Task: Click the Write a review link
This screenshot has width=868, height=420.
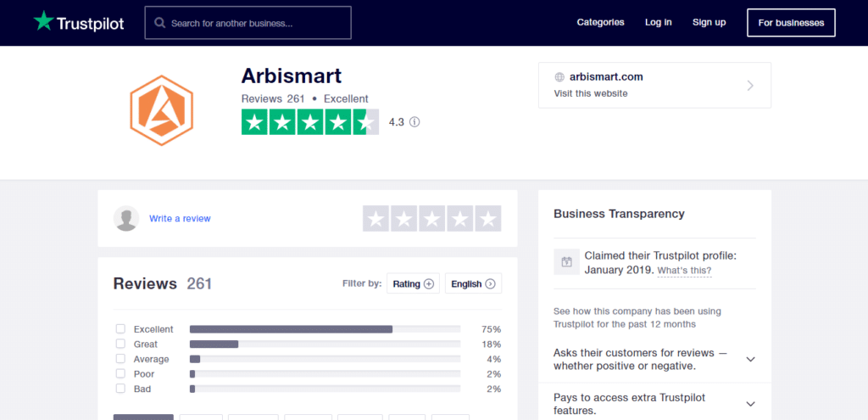Action: tap(180, 219)
